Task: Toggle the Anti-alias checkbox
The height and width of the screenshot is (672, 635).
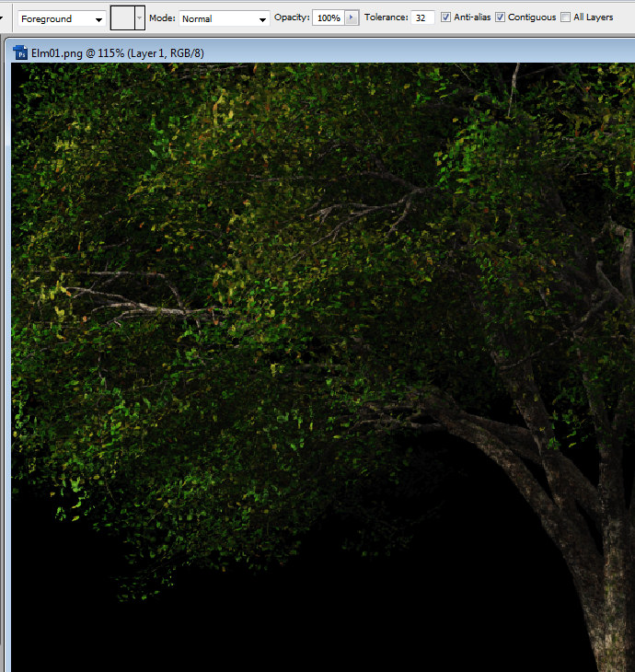Action: point(445,17)
